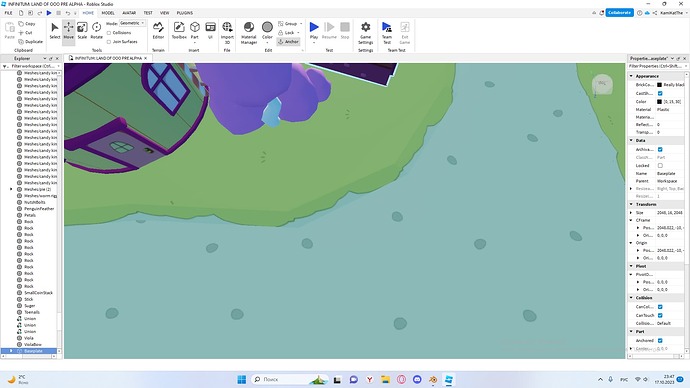Activate the Move tool
690x388 pixels.
[69, 31]
